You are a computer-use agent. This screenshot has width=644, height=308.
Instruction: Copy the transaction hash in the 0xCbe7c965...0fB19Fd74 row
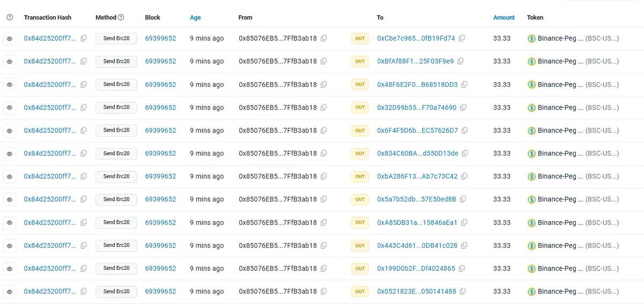(84, 39)
